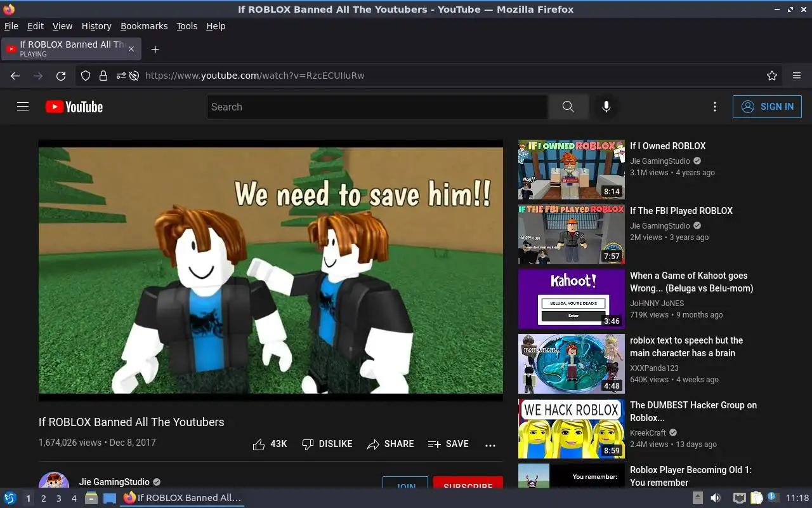Visit JoHNNY JoNES channel
Screen dimensions: 812x508
657,303
